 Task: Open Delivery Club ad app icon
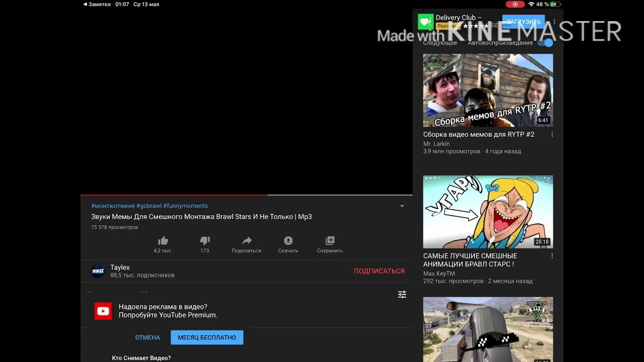click(x=426, y=22)
